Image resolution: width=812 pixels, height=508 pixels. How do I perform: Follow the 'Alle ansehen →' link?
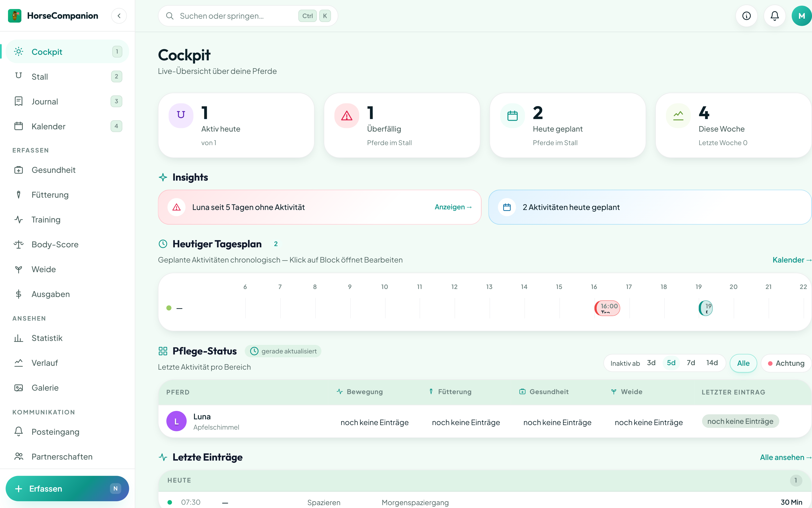tap(786, 458)
